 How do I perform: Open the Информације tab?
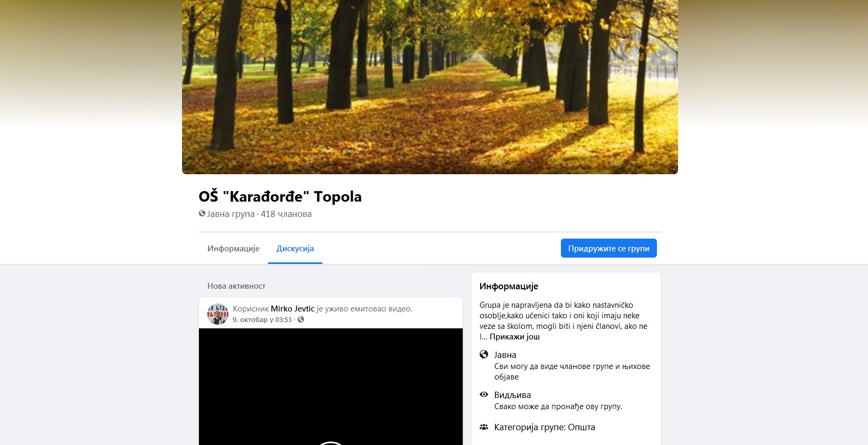(233, 249)
